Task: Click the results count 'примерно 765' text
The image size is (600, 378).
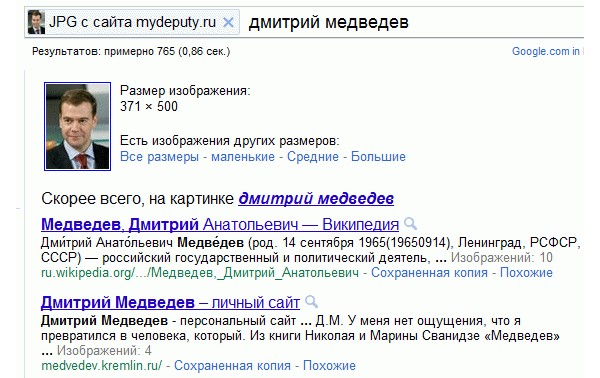Action: (139, 51)
